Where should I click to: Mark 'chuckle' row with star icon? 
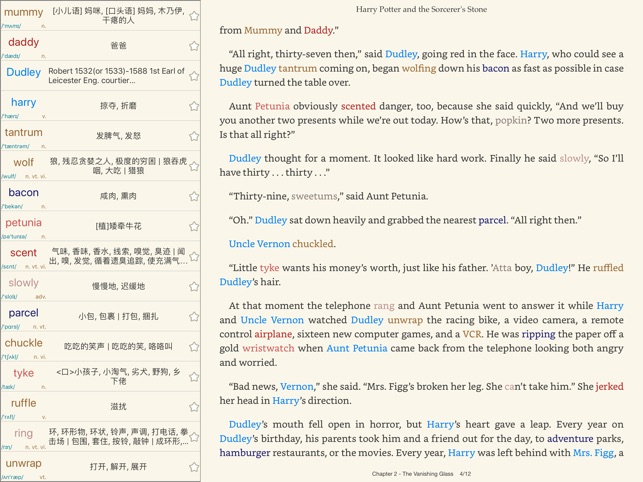pos(194,347)
